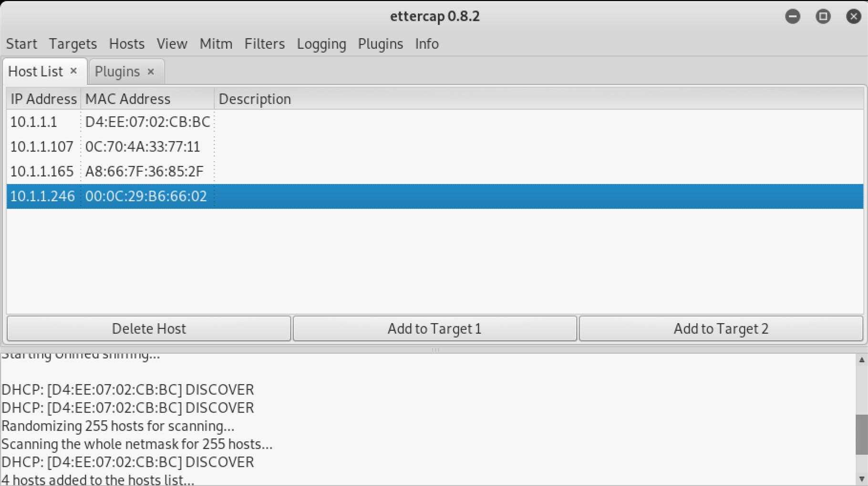
Task: Click 'Scanning the whole netmask' log line
Action: (x=137, y=444)
